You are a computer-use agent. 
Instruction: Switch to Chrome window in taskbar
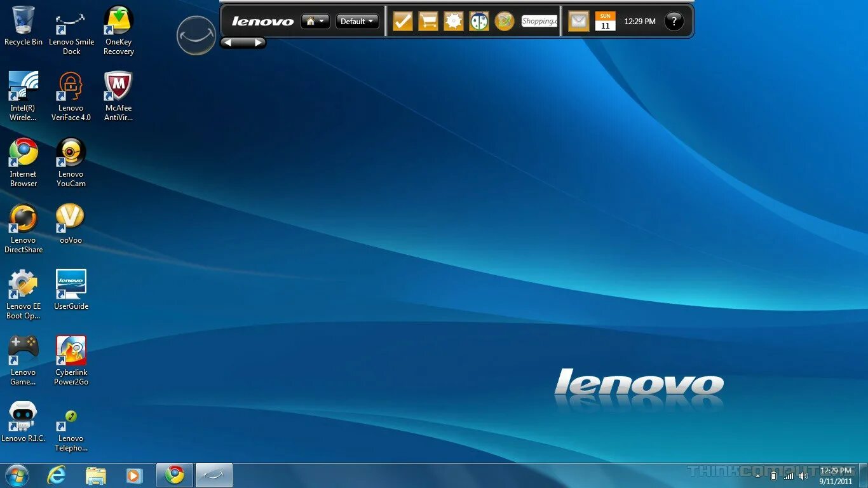[x=175, y=475]
